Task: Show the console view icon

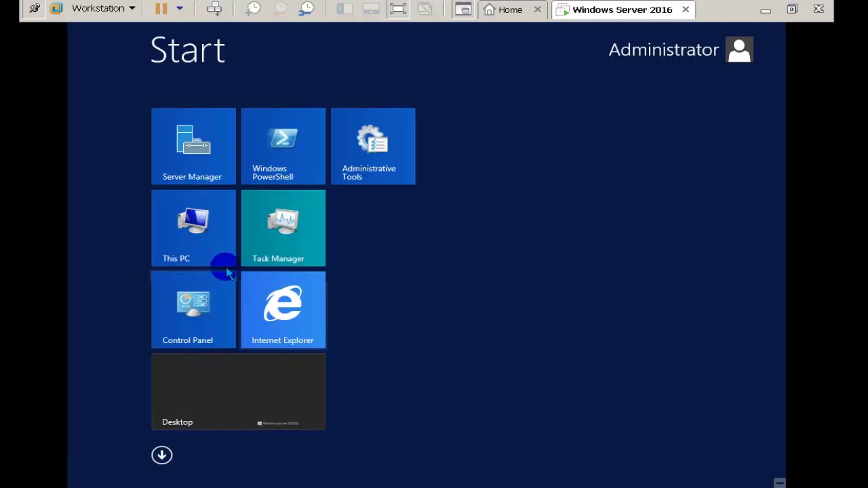Action: [463, 9]
